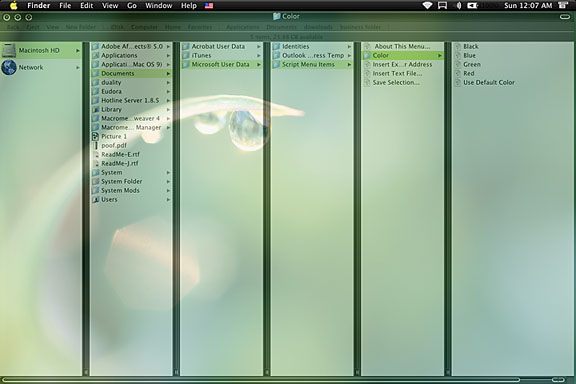Click the ReadMe-J.rtf document icon

click(96, 164)
